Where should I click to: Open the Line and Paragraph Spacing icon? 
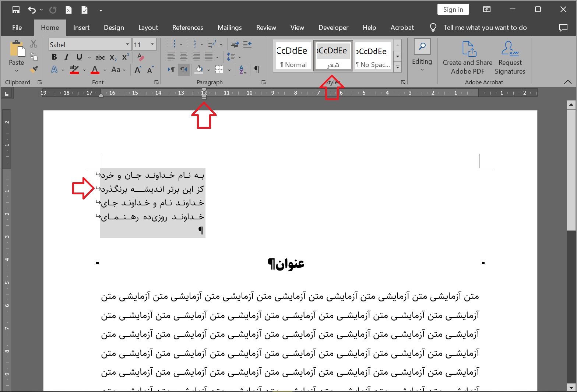pos(231,57)
